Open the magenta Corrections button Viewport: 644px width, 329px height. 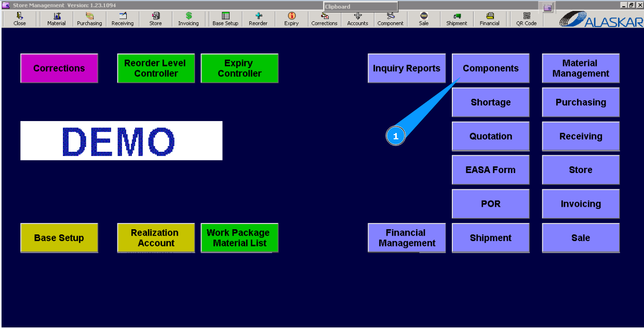[59, 68]
